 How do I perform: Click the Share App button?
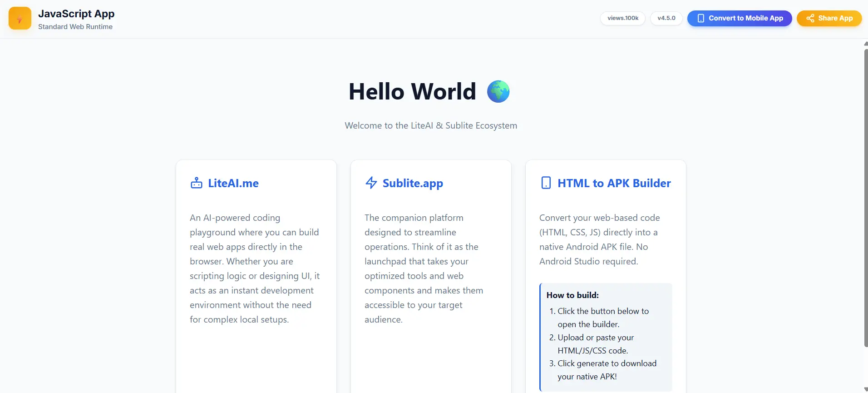[829, 18]
